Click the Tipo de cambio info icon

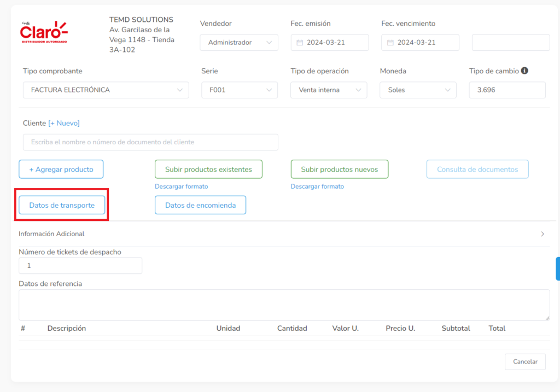pyautogui.click(x=524, y=71)
